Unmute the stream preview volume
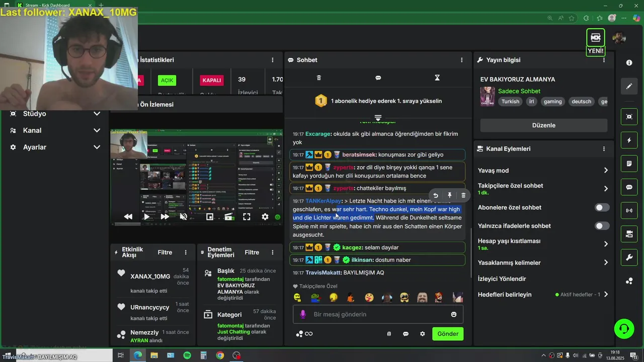This screenshot has width=644, height=362. pos(184,217)
